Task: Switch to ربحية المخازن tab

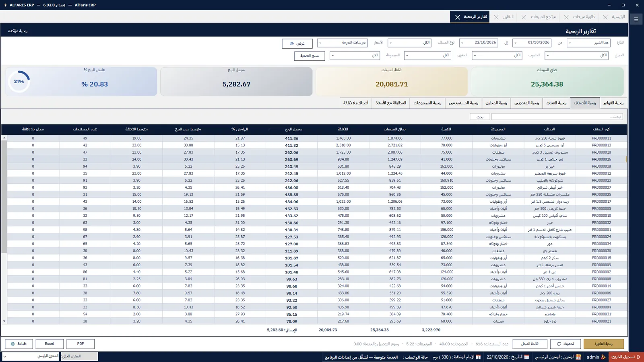Action: click(x=496, y=103)
